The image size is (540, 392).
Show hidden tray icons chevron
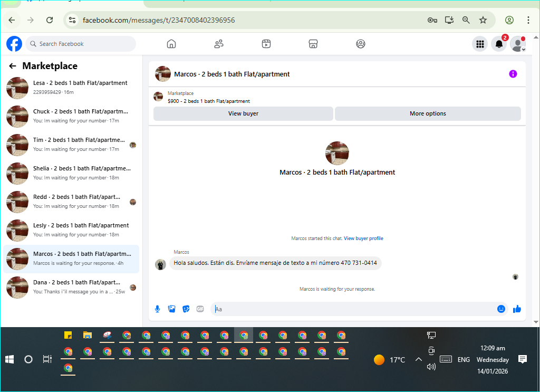418,360
